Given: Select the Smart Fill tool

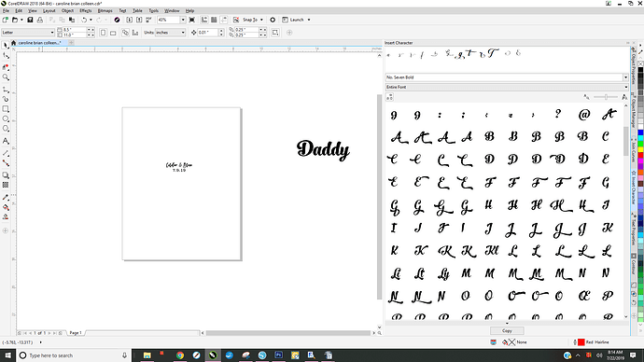Looking at the screenshot, I should (x=6, y=217).
